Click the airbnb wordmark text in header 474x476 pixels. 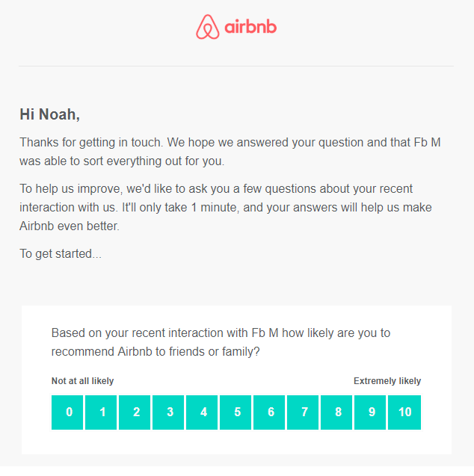(x=250, y=28)
